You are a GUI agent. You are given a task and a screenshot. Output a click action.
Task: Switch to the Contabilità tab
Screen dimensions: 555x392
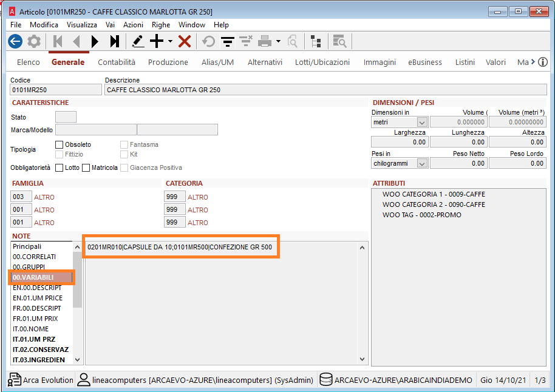point(117,62)
